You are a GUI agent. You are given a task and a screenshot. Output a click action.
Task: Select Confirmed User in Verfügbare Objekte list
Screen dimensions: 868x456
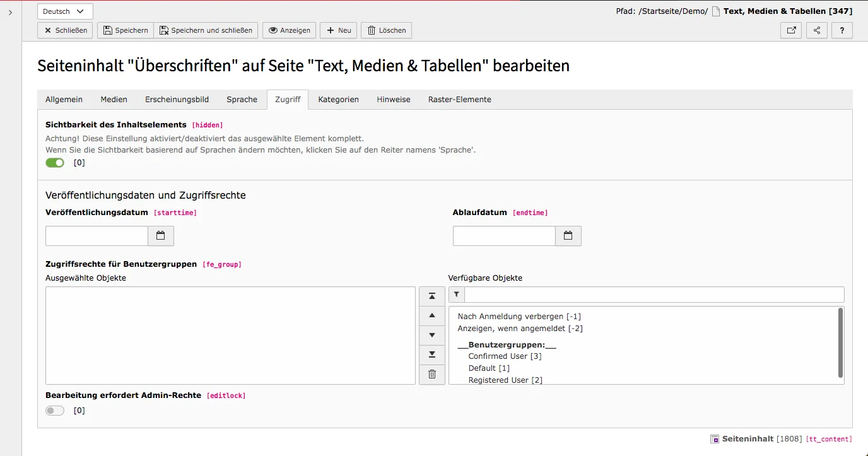click(x=505, y=356)
